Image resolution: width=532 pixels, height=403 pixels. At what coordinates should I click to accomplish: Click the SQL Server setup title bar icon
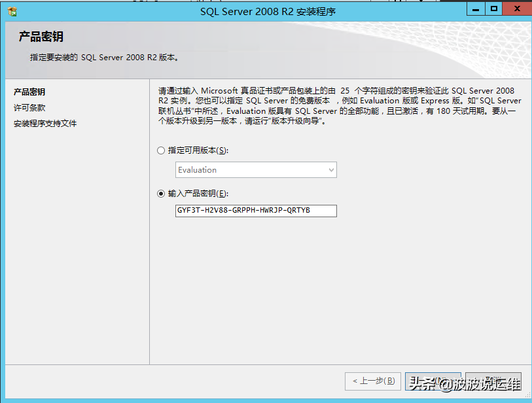point(12,12)
